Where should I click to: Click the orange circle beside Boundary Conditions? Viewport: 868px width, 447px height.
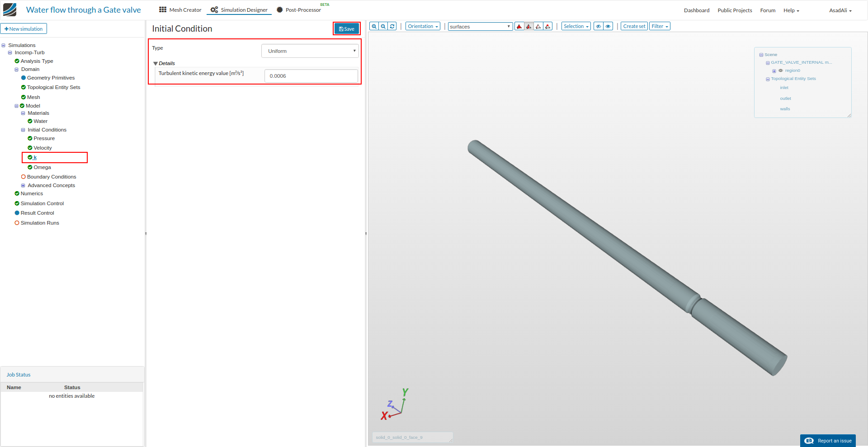click(24, 177)
